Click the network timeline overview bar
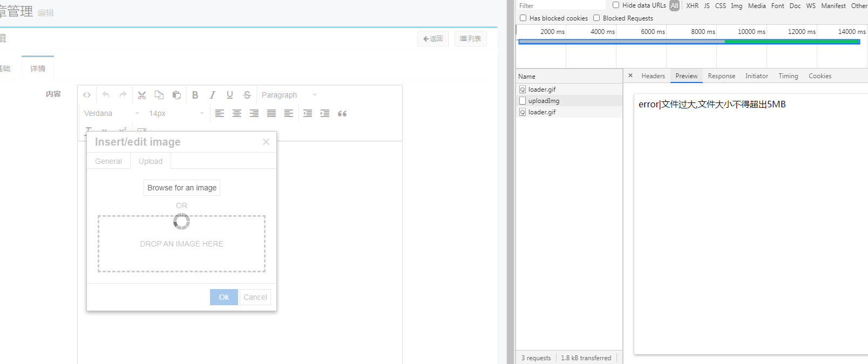 coord(688,42)
